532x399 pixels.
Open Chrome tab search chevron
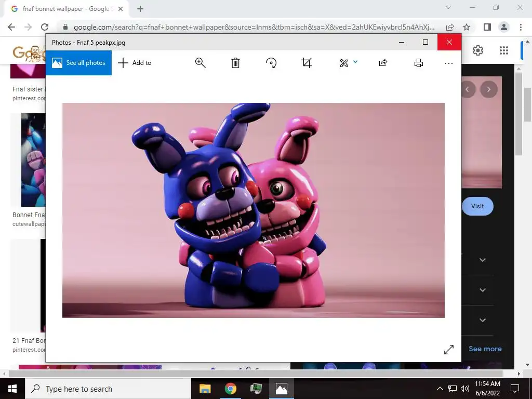(x=448, y=7)
